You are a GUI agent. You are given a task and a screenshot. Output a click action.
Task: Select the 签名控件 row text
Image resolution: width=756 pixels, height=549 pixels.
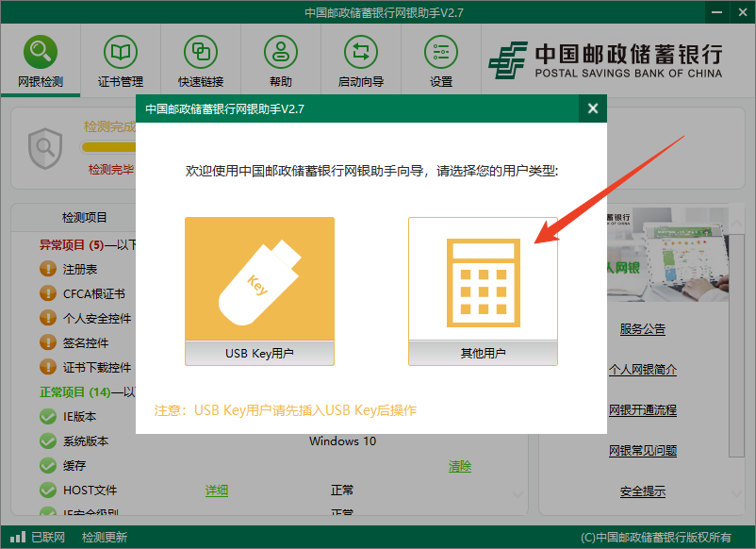(x=86, y=343)
